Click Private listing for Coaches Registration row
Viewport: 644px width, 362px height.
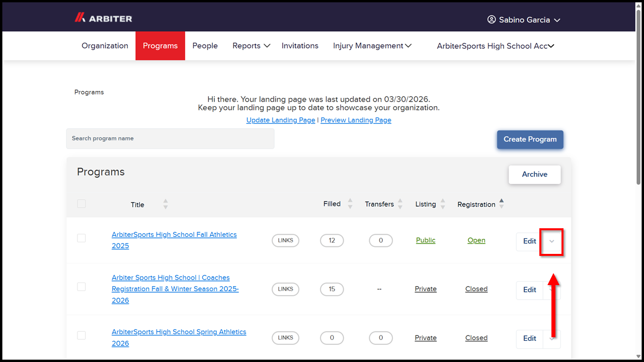(426, 289)
